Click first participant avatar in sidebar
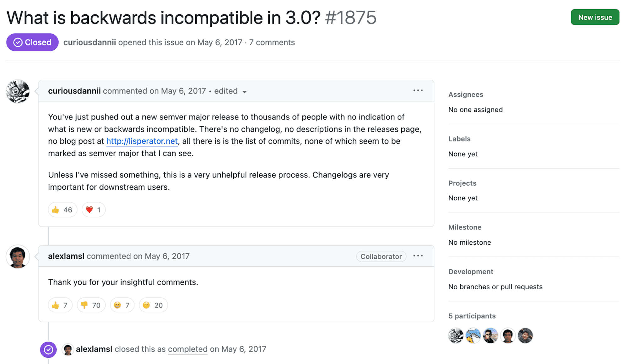The image size is (628, 364). [456, 335]
